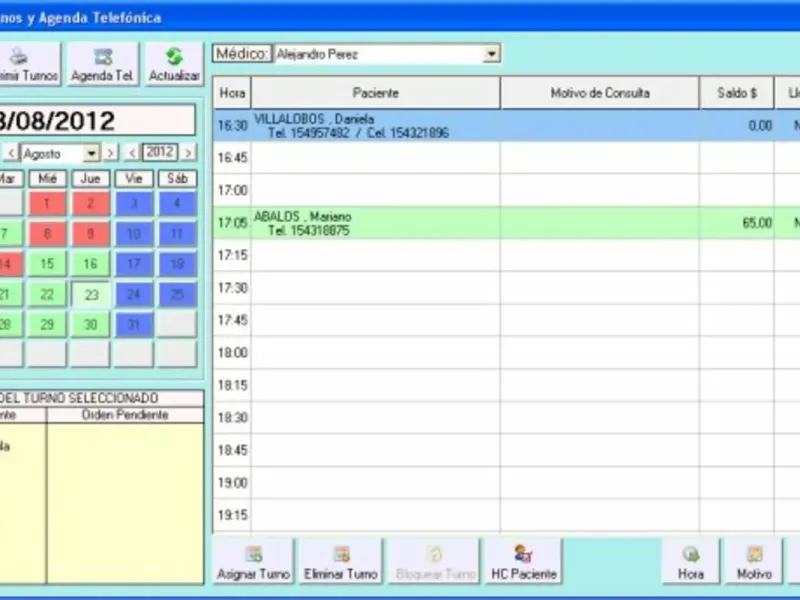
Task: Select calendar day 8
Action: coord(47,234)
